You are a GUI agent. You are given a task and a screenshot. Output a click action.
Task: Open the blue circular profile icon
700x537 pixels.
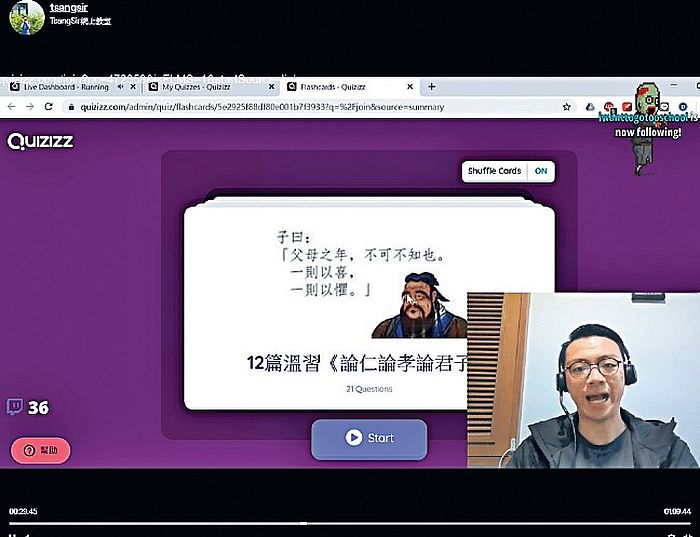click(x=683, y=107)
